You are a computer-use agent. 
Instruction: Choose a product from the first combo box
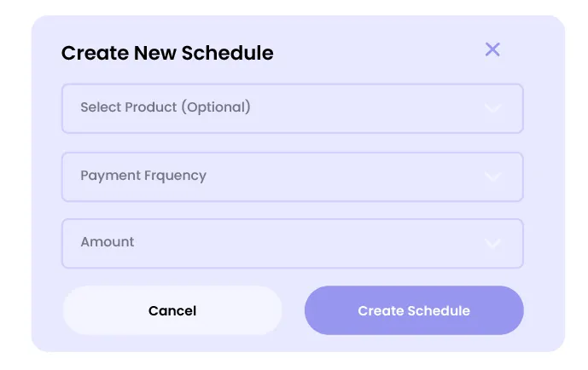(292, 108)
